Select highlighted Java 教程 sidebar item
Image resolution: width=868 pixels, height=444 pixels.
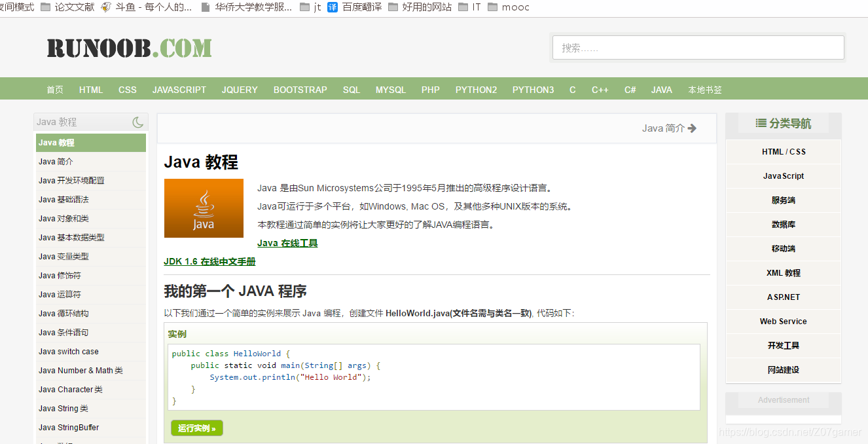tap(91, 143)
